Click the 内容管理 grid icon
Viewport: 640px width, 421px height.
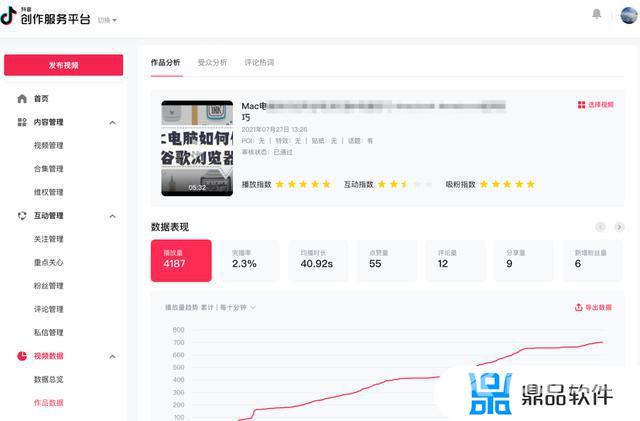(22, 122)
